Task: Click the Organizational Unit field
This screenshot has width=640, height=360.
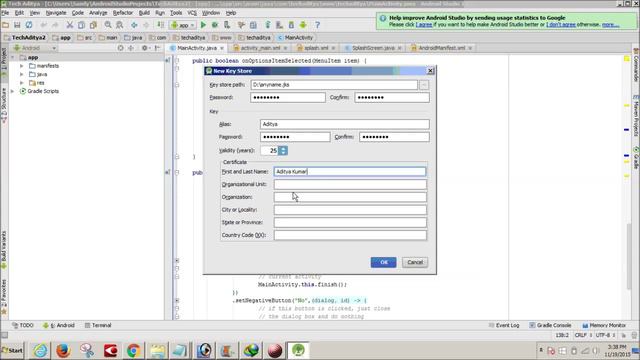Action: [350, 184]
